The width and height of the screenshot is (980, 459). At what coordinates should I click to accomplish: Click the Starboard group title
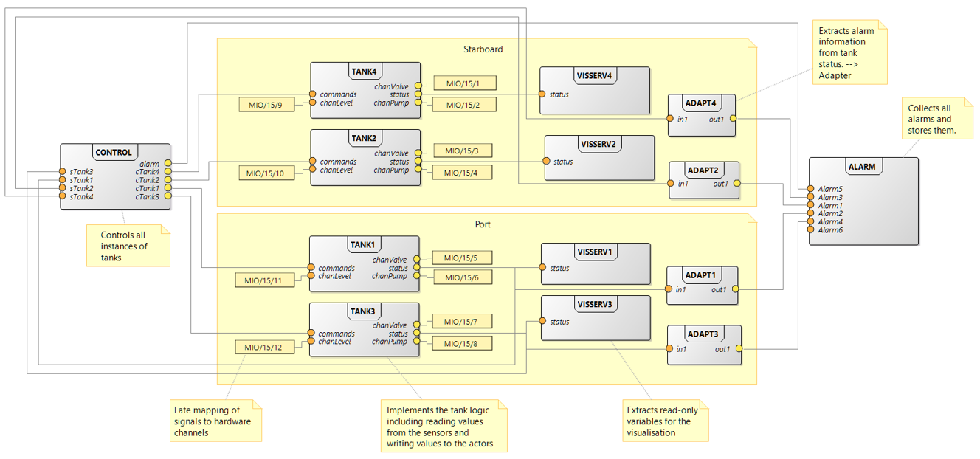483,49
